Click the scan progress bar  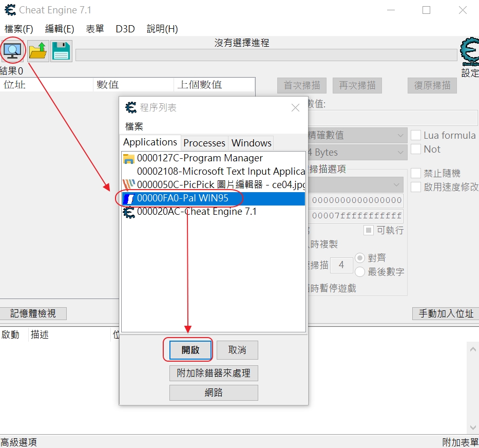click(266, 55)
